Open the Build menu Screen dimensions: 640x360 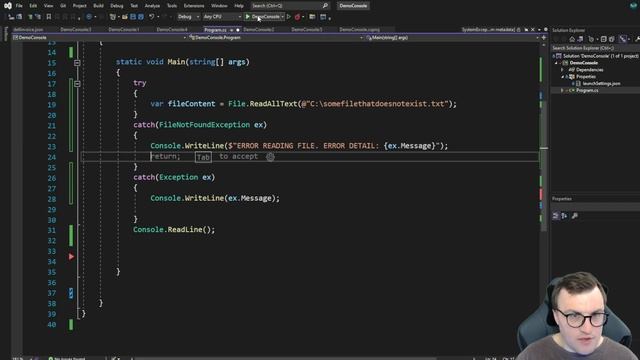98,6
